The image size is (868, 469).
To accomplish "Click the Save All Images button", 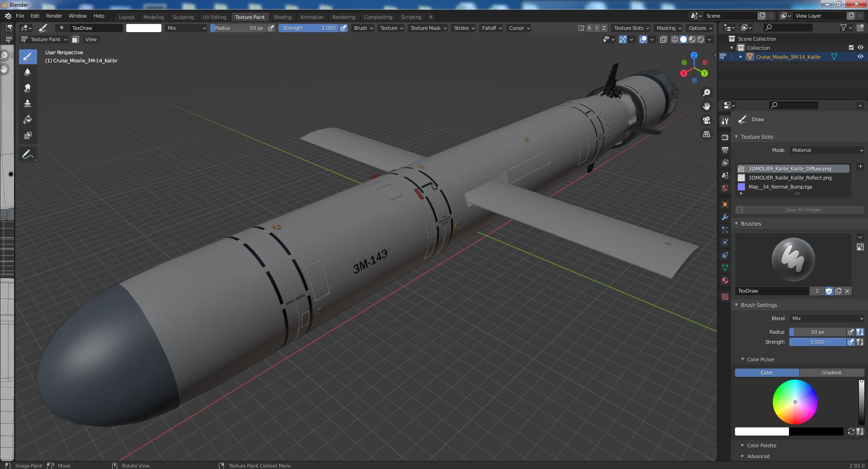I will pyautogui.click(x=800, y=210).
